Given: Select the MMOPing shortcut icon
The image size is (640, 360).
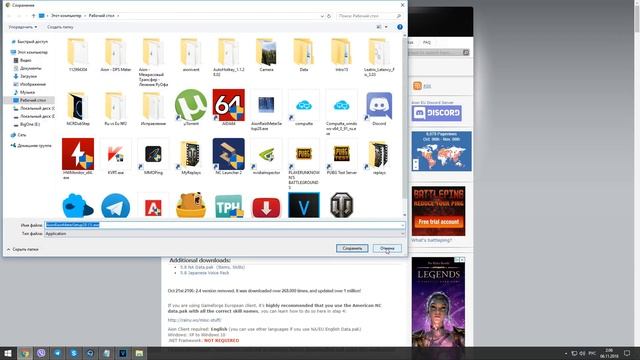Looking at the screenshot, I should pos(153,155).
